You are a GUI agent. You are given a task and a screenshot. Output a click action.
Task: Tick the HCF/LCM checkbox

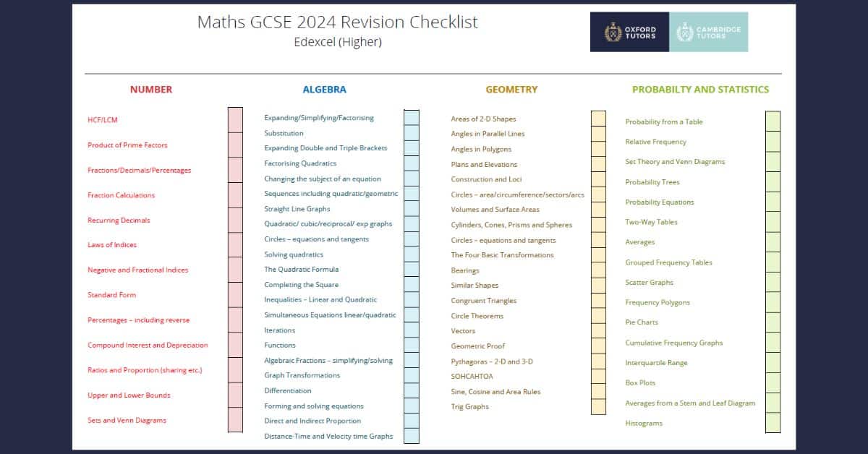click(x=235, y=120)
